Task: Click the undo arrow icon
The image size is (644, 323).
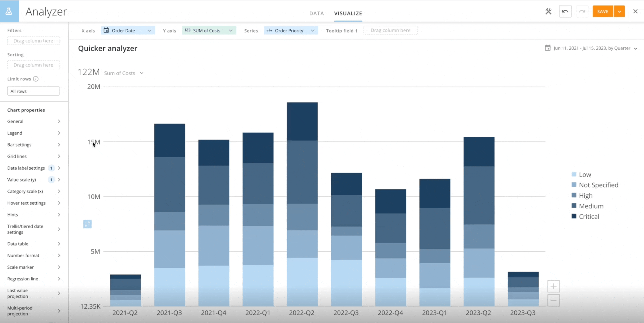Action: pos(565,11)
